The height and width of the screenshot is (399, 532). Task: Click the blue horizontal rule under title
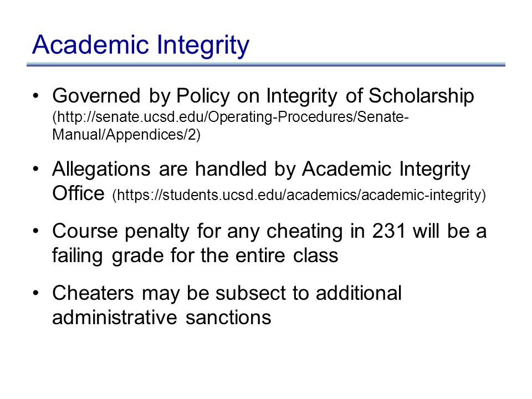266,64
